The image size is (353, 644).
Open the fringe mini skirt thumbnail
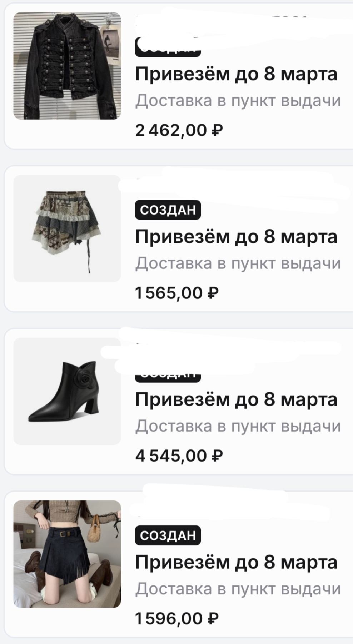pos(67,554)
